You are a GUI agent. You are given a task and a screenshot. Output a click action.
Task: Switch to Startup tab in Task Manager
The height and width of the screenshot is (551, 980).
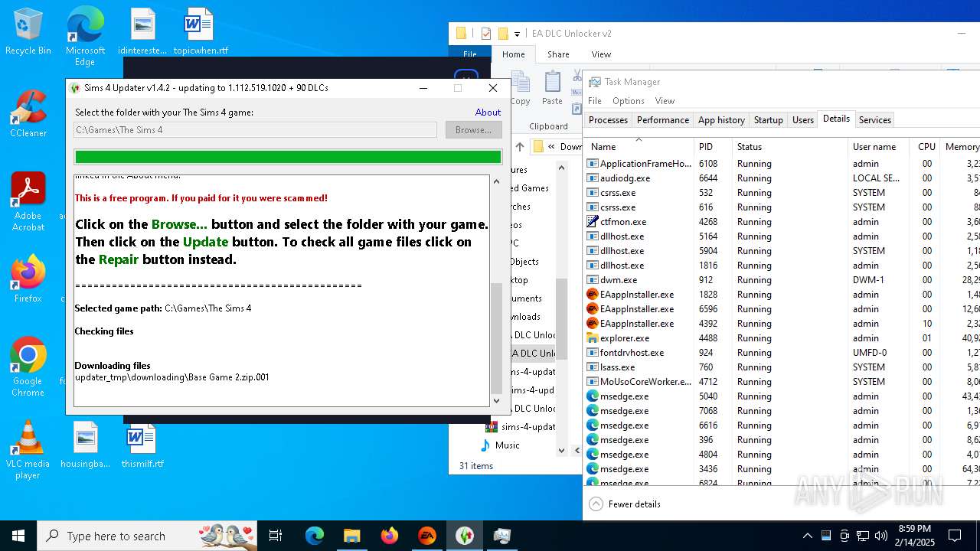tap(768, 120)
